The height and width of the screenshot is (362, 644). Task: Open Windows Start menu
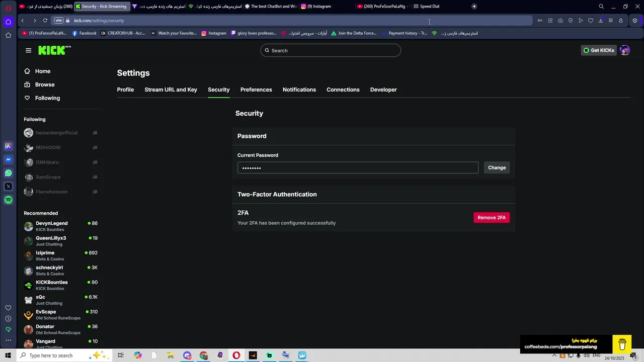[x=8, y=355]
